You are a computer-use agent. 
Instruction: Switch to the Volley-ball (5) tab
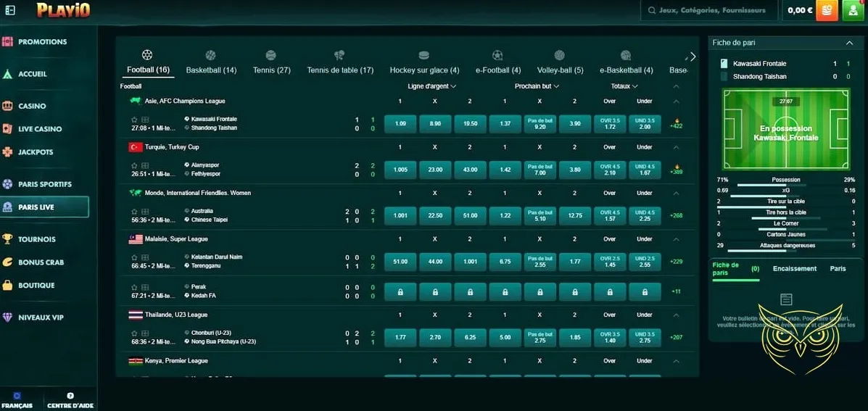click(560, 70)
